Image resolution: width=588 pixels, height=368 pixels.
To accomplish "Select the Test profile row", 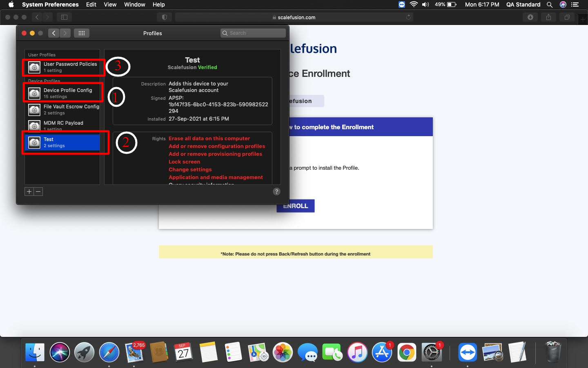I will tap(62, 142).
